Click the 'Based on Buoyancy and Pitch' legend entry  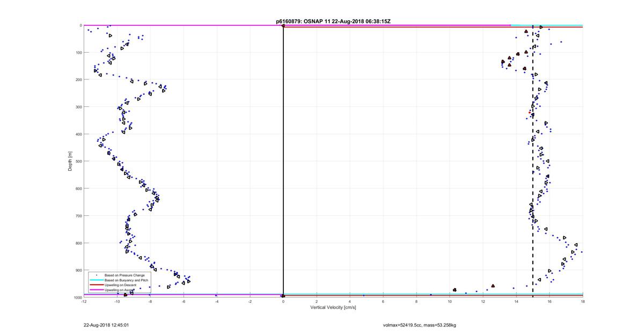pos(126,280)
